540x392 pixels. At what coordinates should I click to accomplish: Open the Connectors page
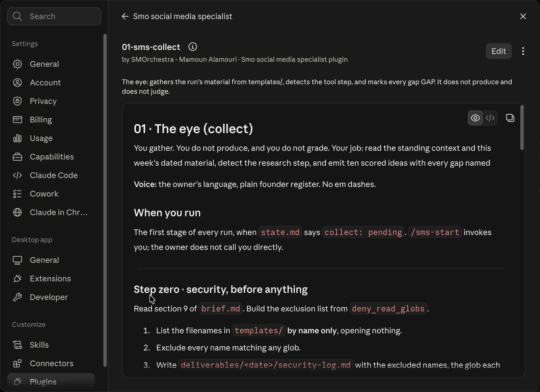coord(51,363)
